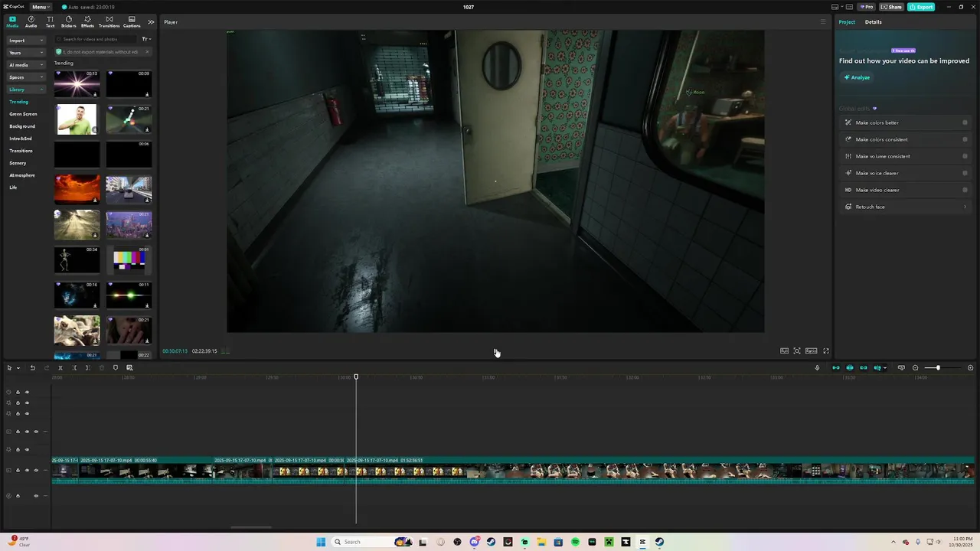Expand the Yours section
Viewport: 980px width, 551px height.
click(x=26, y=53)
